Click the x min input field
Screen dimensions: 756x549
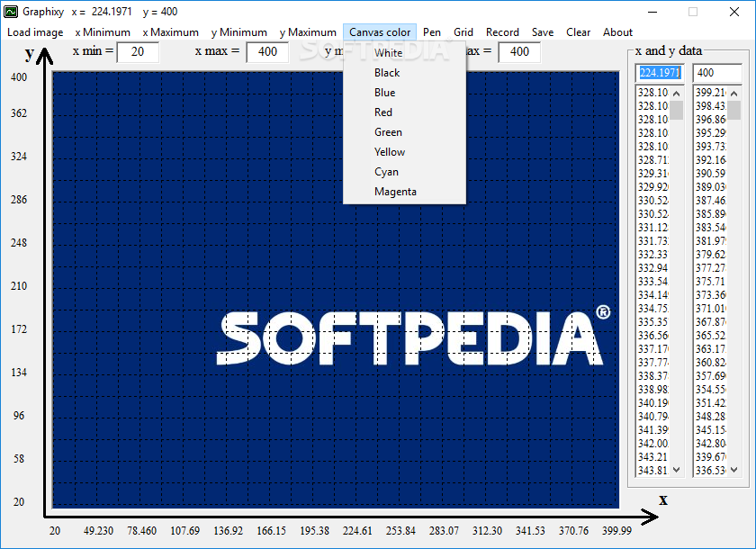pyautogui.click(x=138, y=52)
